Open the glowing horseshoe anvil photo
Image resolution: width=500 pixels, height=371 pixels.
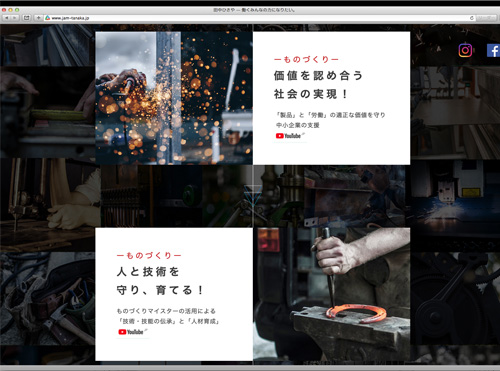point(332,294)
